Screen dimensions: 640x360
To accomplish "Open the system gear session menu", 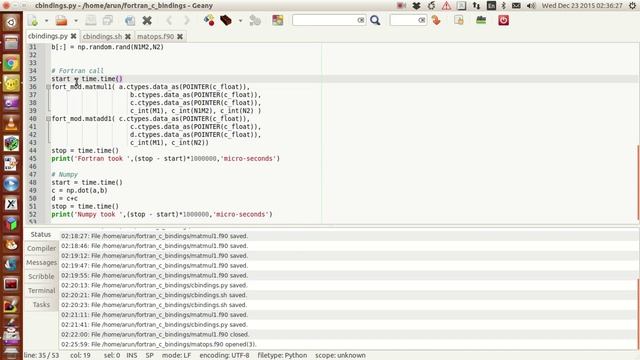I will point(633,6).
